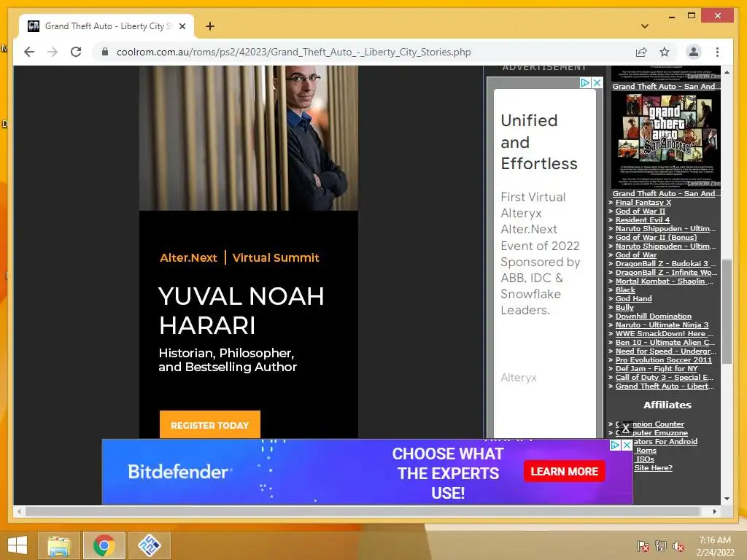Click Unified and Effortless ad headline
The height and width of the screenshot is (560, 747).
[x=539, y=142]
